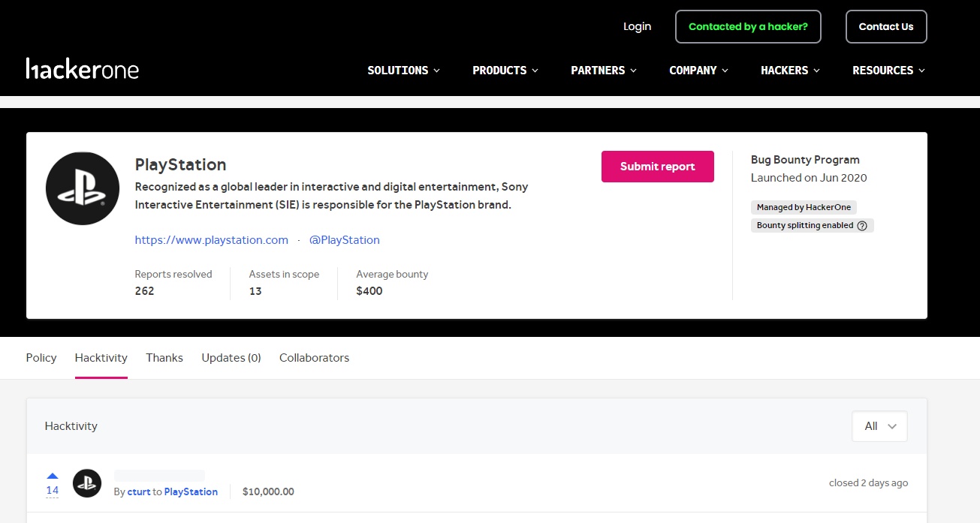Click the Reports resolved 262 stat
Screen dimensions: 980x523
coord(173,283)
